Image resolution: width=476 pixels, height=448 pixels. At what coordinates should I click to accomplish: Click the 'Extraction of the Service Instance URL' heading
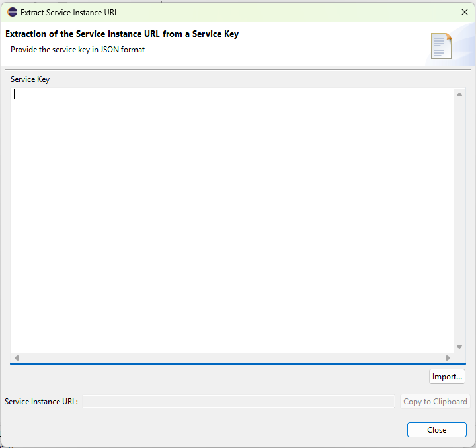tap(122, 34)
